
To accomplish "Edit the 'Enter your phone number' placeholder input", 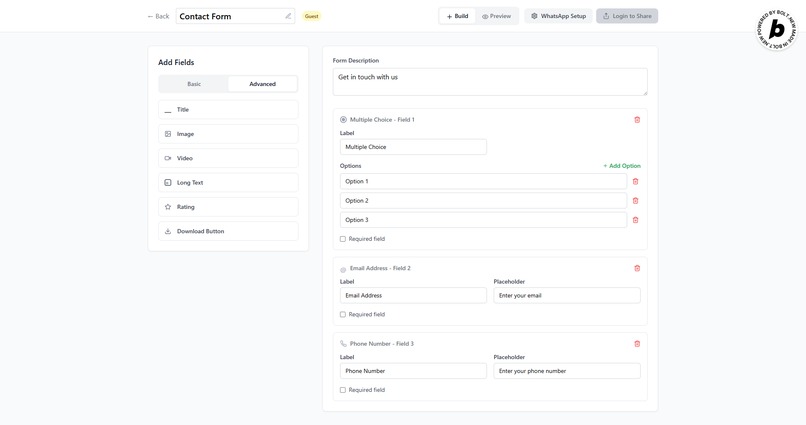I will [567, 371].
